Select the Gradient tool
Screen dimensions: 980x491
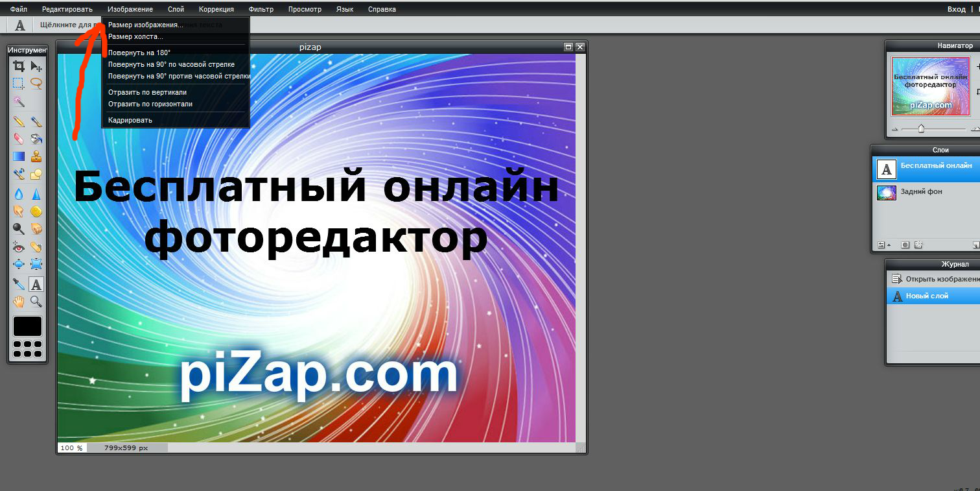[19, 156]
